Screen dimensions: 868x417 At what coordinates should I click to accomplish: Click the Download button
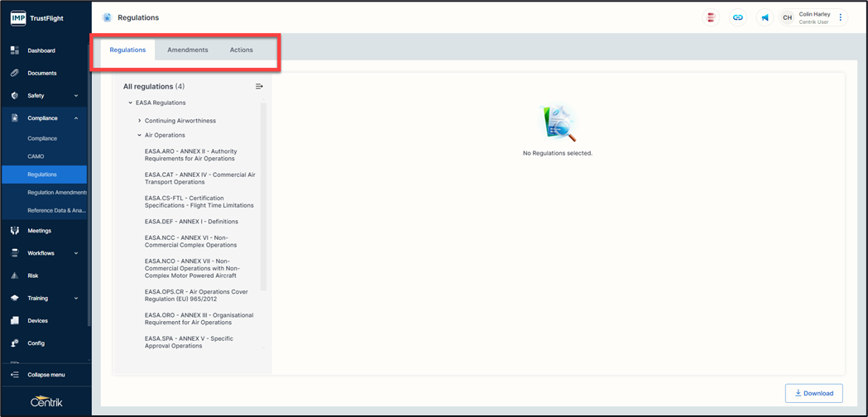coord(813,393)
